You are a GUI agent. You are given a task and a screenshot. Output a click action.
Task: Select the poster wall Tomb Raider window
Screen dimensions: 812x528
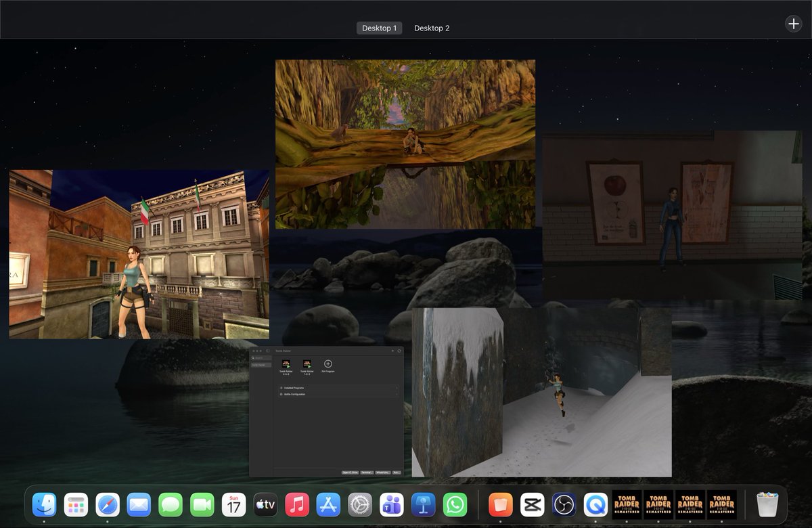pos(672,215)
